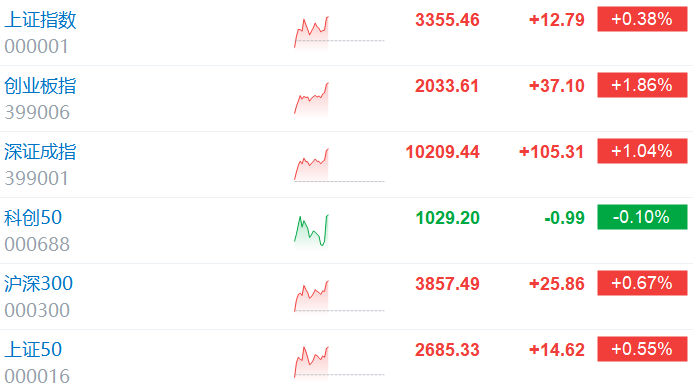
Task: Click the 3355.46 index price value
Action: [x=447, y=20]
